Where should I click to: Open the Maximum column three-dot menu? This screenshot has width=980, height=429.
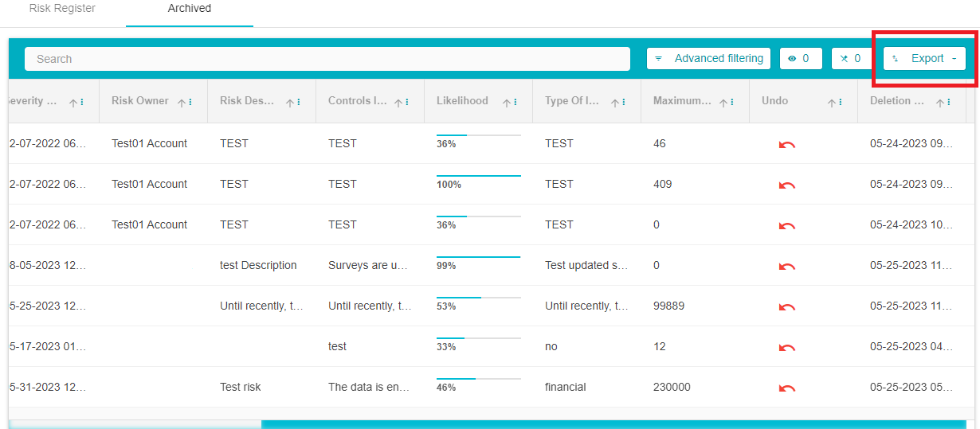point(733,103)
